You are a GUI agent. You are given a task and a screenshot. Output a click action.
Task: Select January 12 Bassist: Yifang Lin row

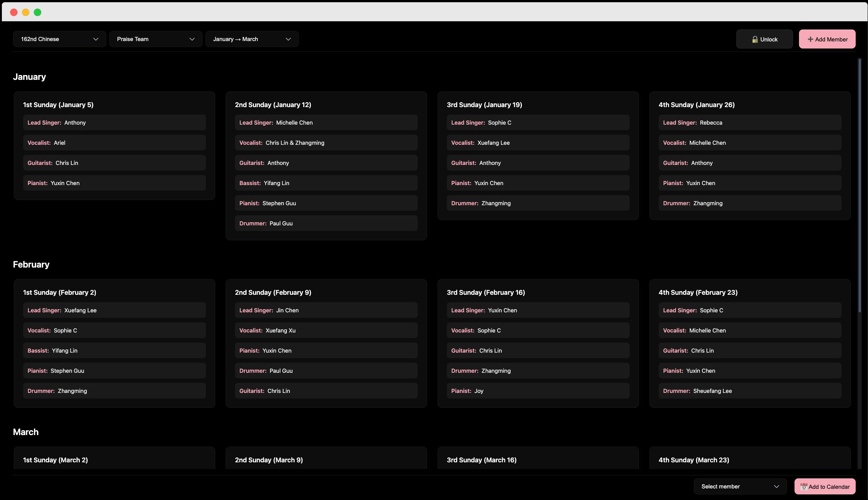pyautogui.click(x=326, y=183)
